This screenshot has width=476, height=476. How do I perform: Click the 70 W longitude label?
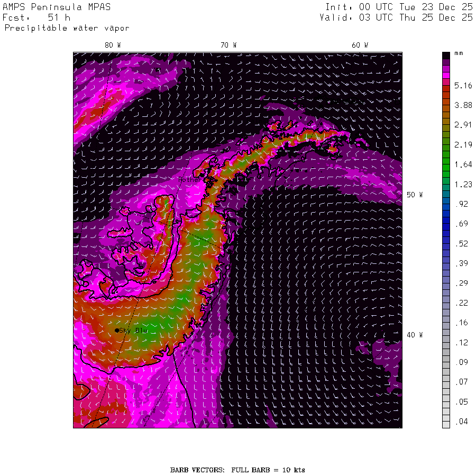click(x=228, y=45)
